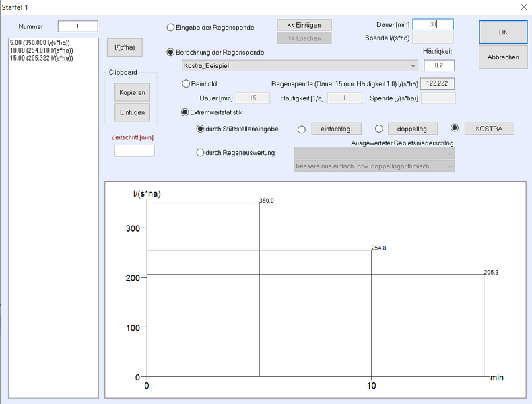Image resolution: width=532 pixels, height=404 pixels.
Task: Click the '>> Löschen' button
Action: pos(304,38)
